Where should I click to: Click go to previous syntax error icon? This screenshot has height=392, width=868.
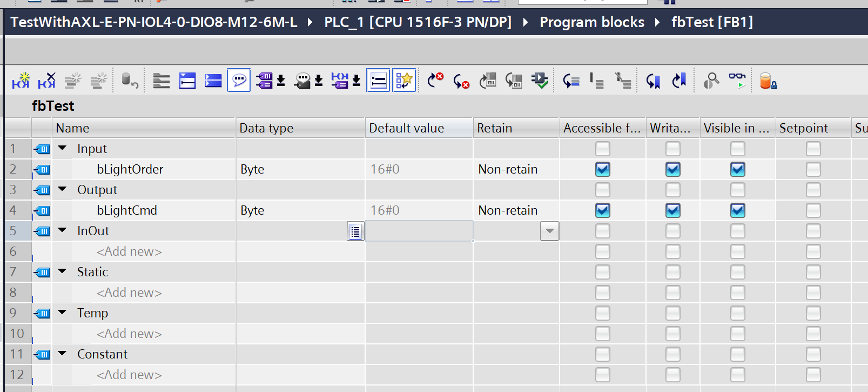click(435, 81)
